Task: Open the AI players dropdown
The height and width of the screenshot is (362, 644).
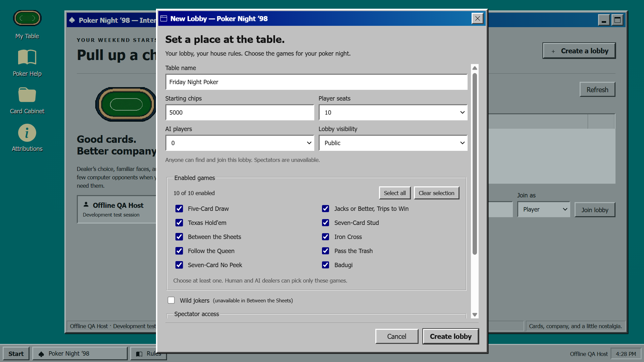Action: 239,143
